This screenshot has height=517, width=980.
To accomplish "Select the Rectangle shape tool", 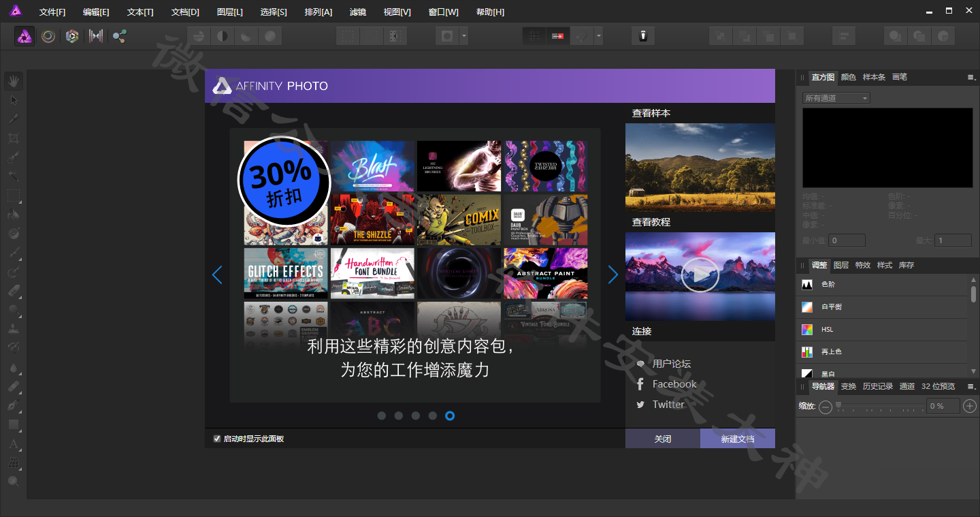I will click(x=14, y=424).
